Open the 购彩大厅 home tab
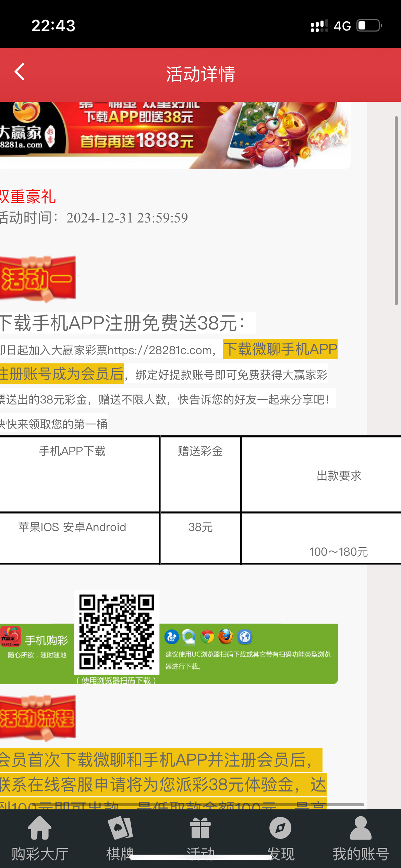 [40, 838]
